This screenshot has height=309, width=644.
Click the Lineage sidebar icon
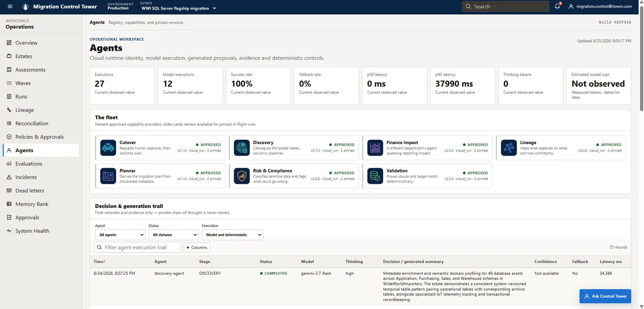[x=9, y=110]
